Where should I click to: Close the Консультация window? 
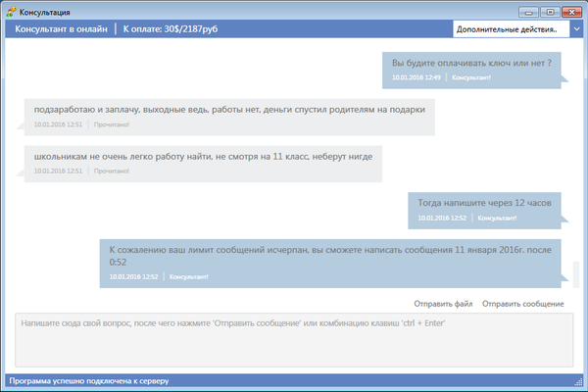pos(570,11)
